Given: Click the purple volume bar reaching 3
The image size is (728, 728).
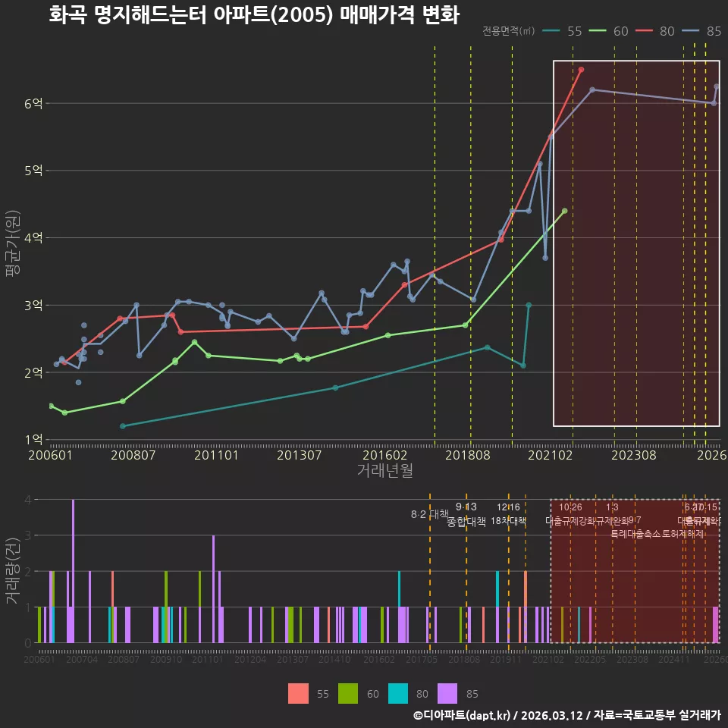Looking at the screenshot, I should click(214, 589).
